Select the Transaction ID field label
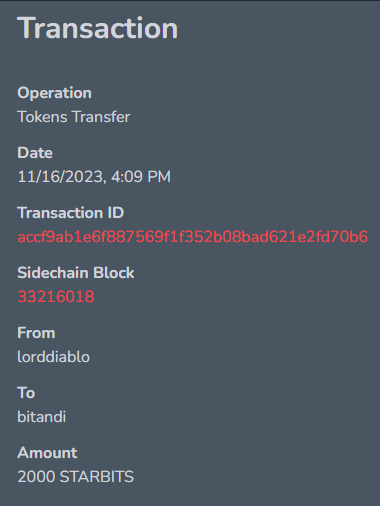Viewport: 380px width, 506px height. coord(71,213)
